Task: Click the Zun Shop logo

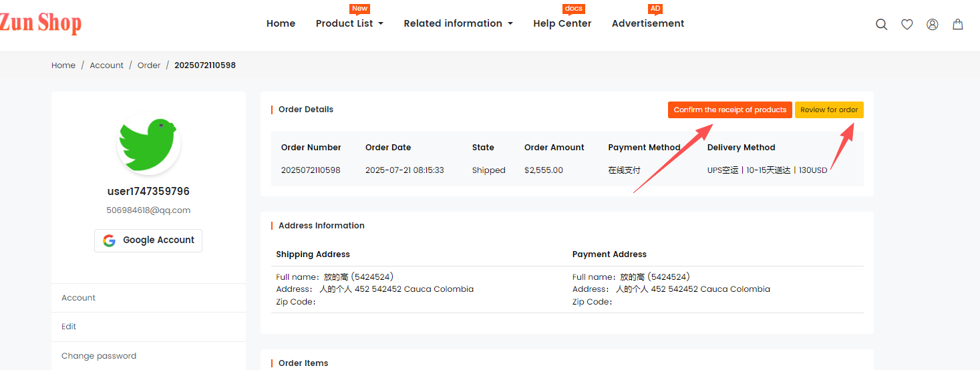Action: coord(40,23)
